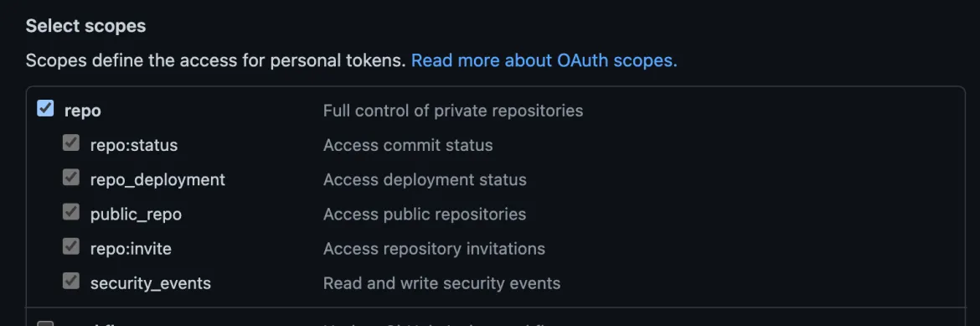Click the public_repo label text

click(x=136, y=215)
